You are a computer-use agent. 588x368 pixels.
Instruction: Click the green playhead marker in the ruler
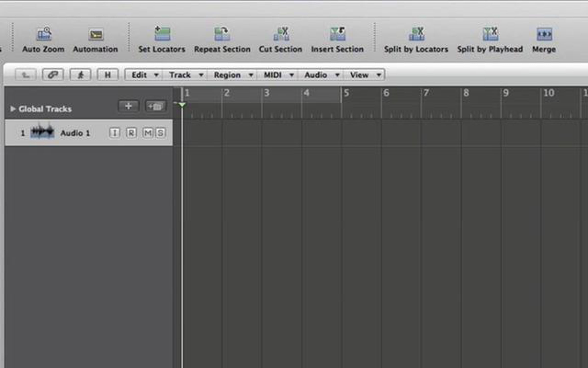click(182, 105)
